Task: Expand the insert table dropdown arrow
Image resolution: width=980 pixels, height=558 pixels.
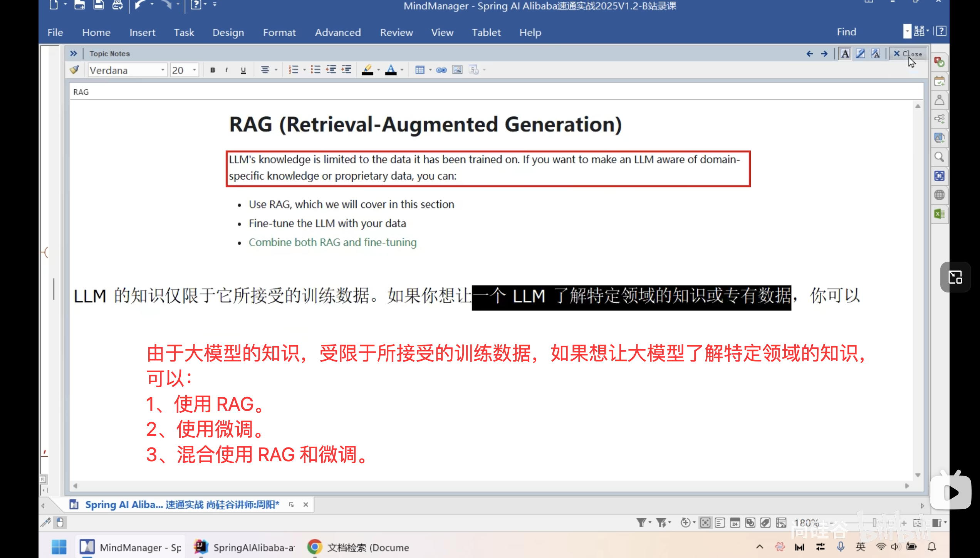Action: pyautogui.click(x=430, y=70)
